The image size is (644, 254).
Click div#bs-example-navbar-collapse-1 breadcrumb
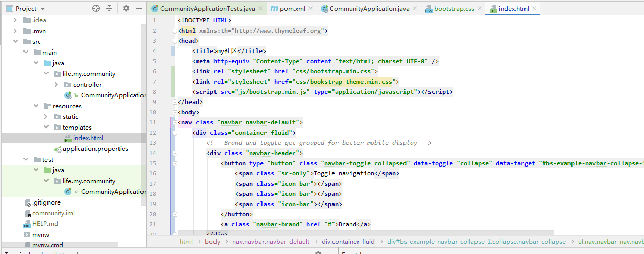[476, 242]
